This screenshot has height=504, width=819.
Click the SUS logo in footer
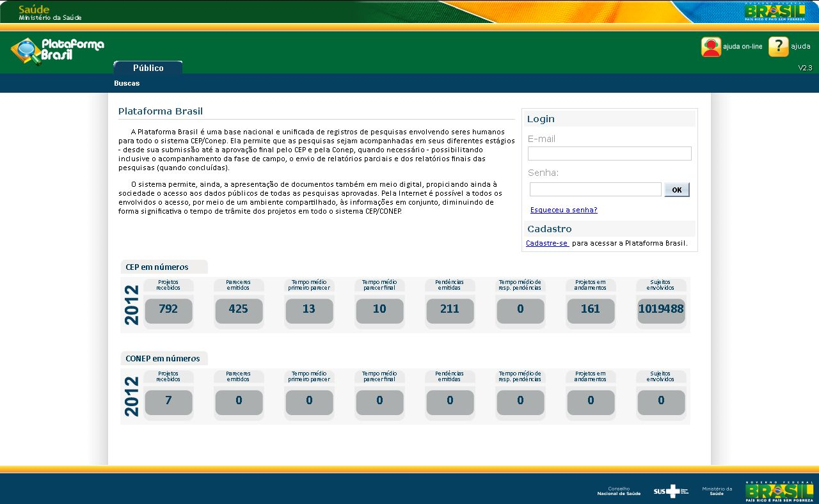click(671, 491)
